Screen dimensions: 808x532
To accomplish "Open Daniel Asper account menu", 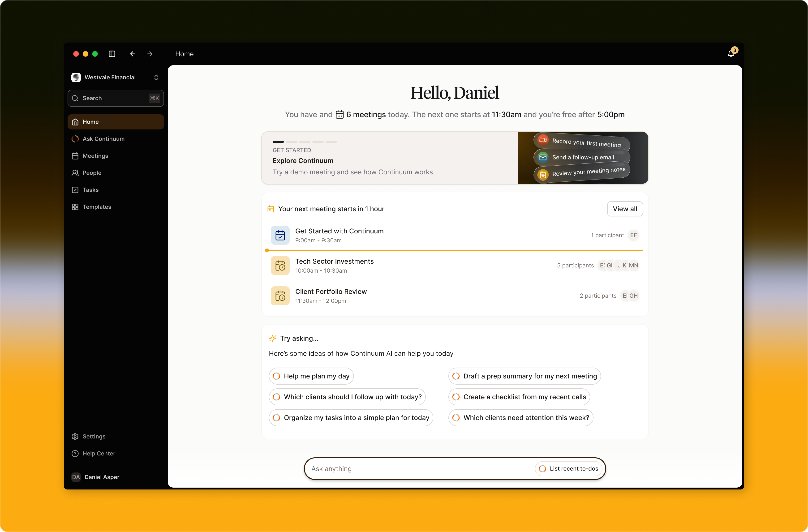I will tap(102, 477).
